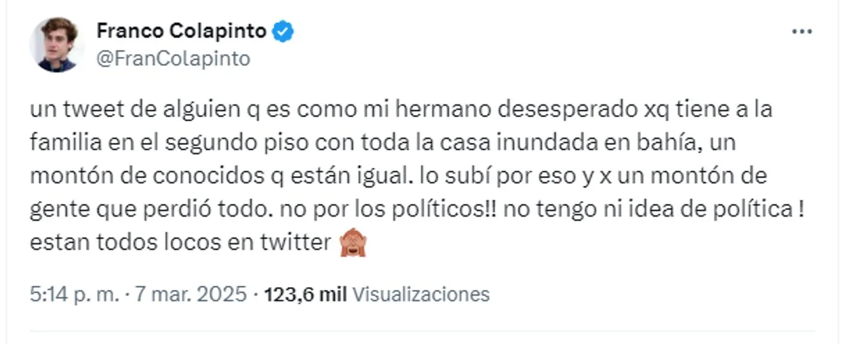Viewport: 868px width, 344px height.
Task: Click the see-no-evil monkey emoji
Action: pos(353,243)
